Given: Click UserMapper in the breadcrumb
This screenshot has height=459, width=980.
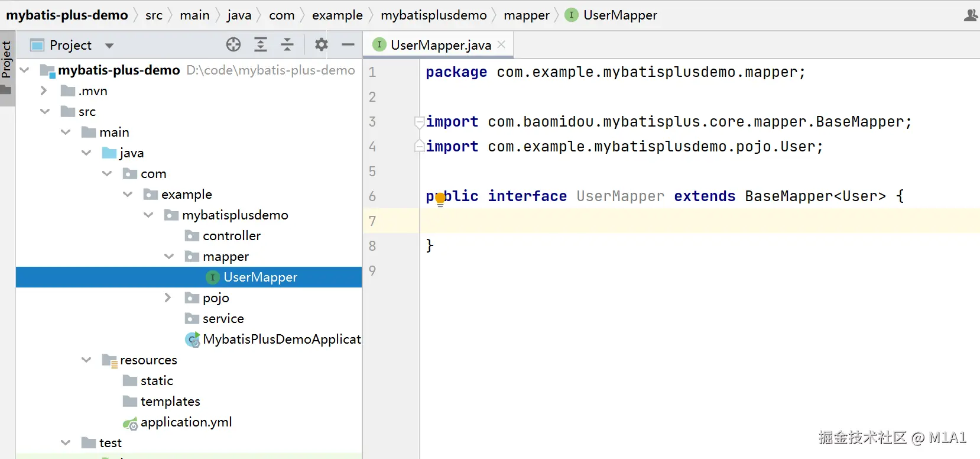Looking at the screenshot, I should [620, 15].
